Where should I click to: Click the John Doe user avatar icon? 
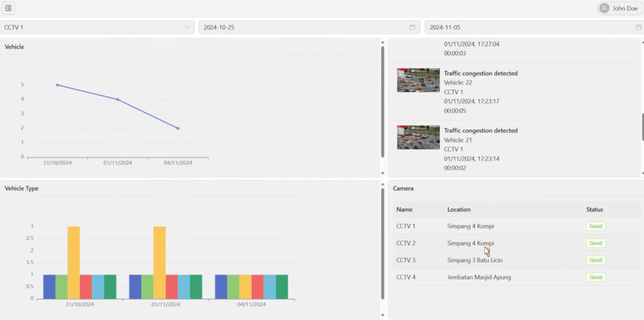(x=604, y=8)
